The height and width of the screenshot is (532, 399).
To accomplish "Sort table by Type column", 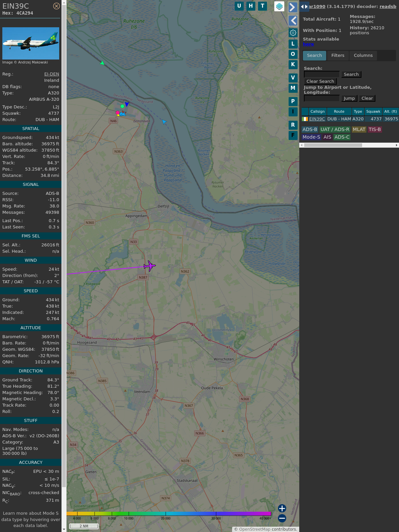I will [358, 112].
